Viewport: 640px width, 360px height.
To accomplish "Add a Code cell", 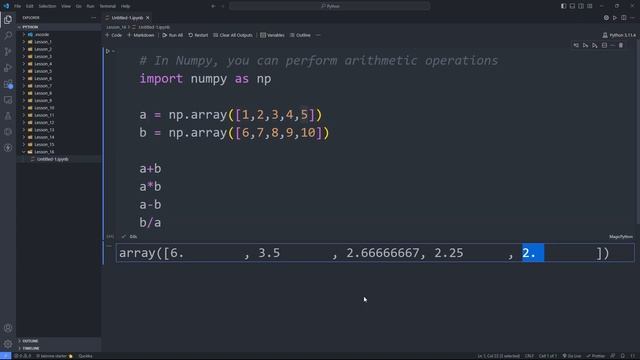I will point(113,35).
